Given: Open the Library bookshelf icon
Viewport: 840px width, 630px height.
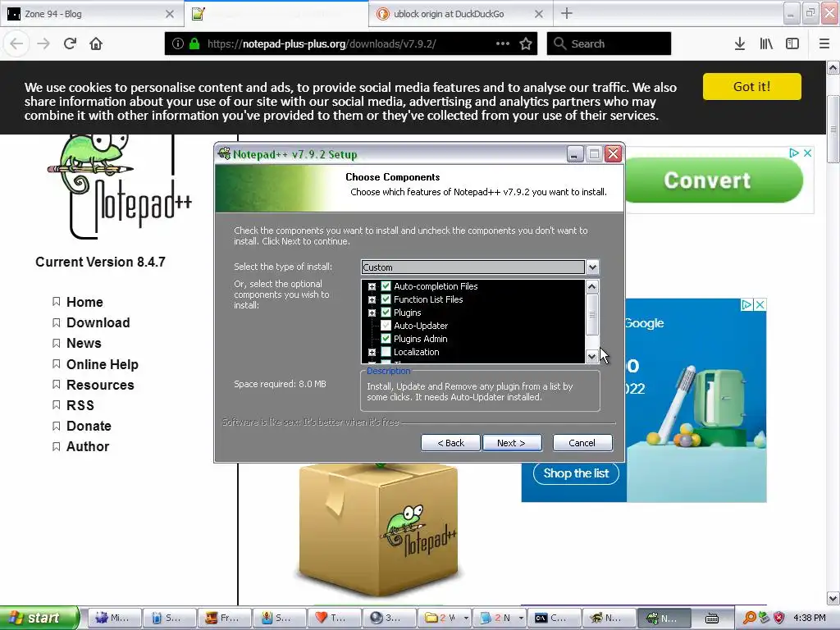Looking at the screenshot, I should [766, 44].
